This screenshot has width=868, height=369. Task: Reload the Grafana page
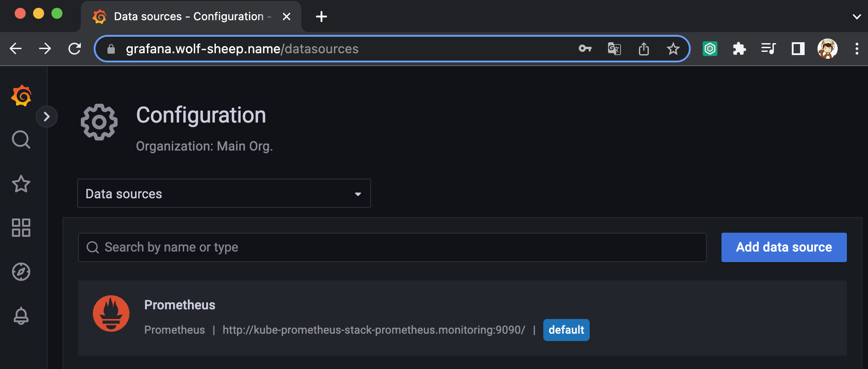74,49
